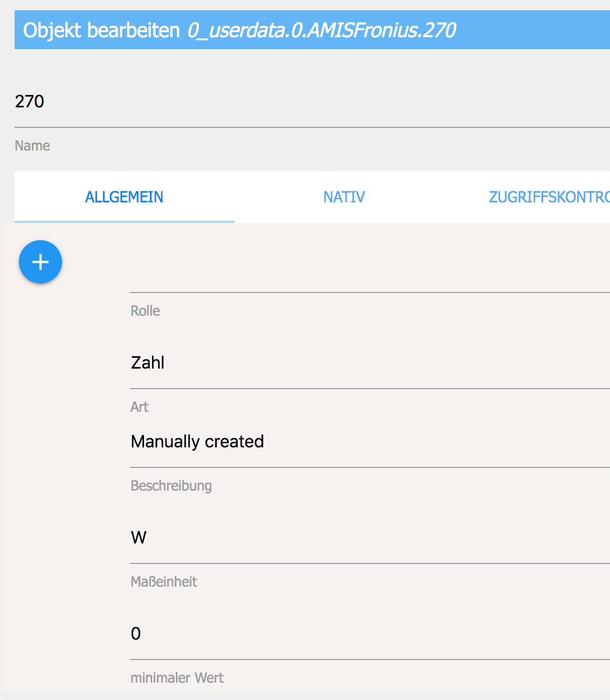Click the 'Rolle' field label
This screenshot has height=700, width=610.
point(145,311)
